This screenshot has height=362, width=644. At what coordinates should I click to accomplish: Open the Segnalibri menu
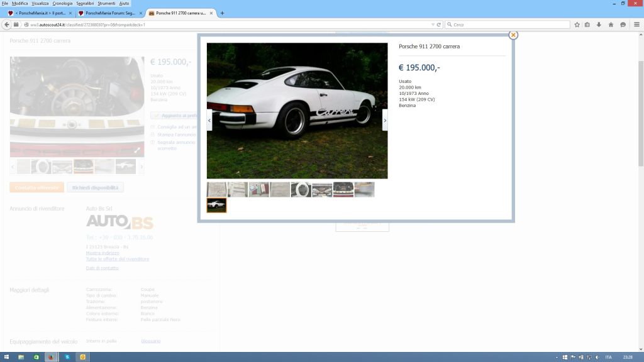85,3
